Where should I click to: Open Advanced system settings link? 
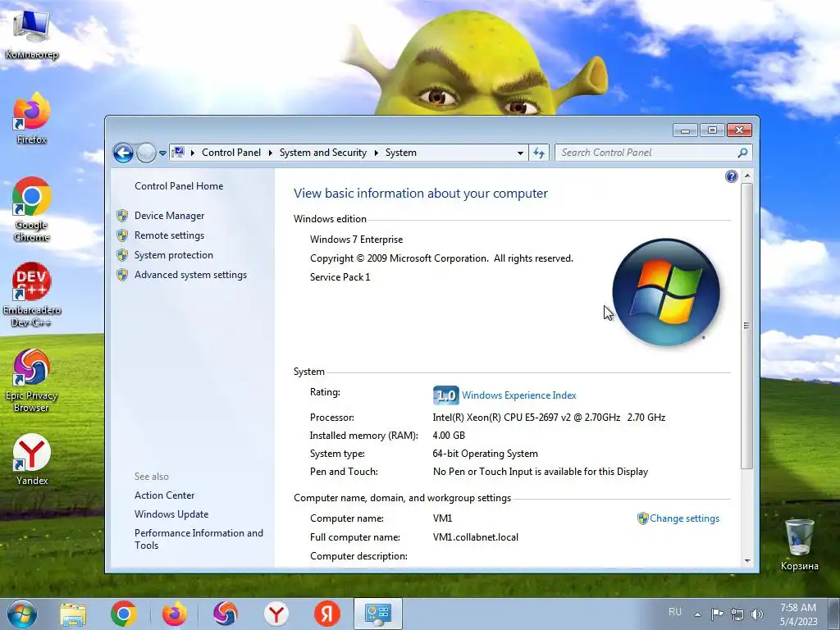pyautogui.click(x=190, y=275)
